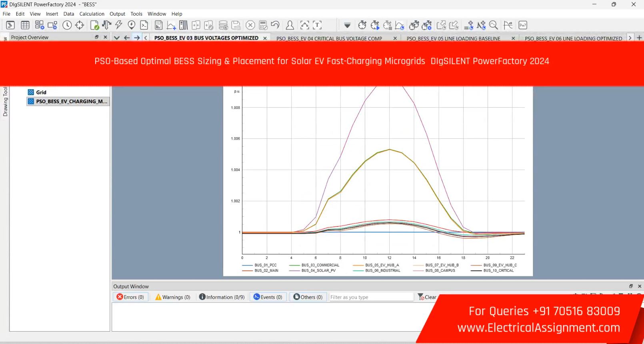Viewport: 644px width, 344px height.
Task: Add a new tab with plus button
Action: pyautogui.click(x=639, y=38)
